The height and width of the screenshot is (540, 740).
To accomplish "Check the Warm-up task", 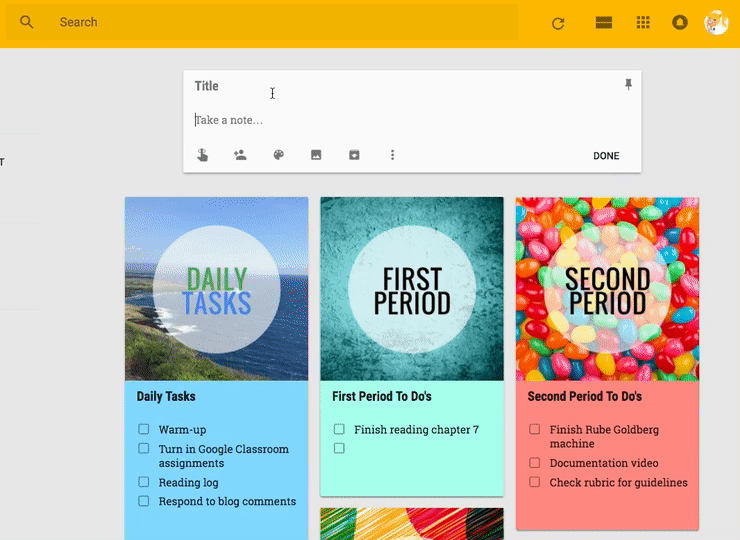I will pyautogui.click(x=143, y=429).
